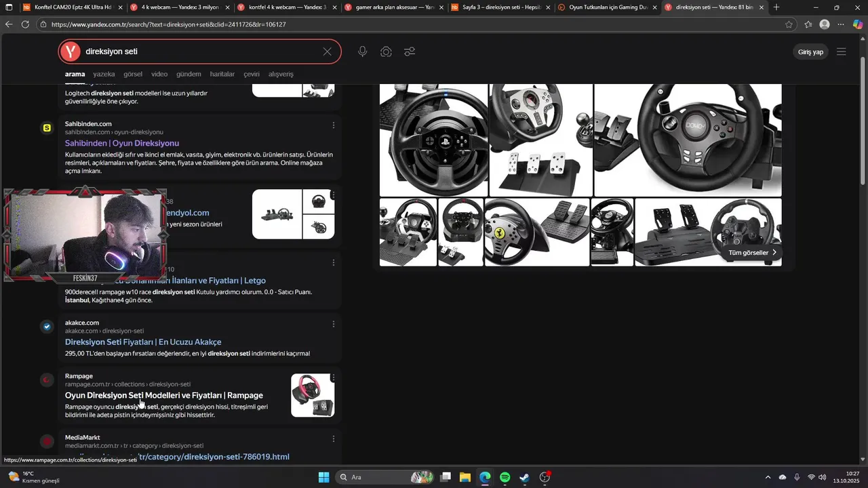Add page to favorites star icon
868x488 pixels.
(789, 24)
